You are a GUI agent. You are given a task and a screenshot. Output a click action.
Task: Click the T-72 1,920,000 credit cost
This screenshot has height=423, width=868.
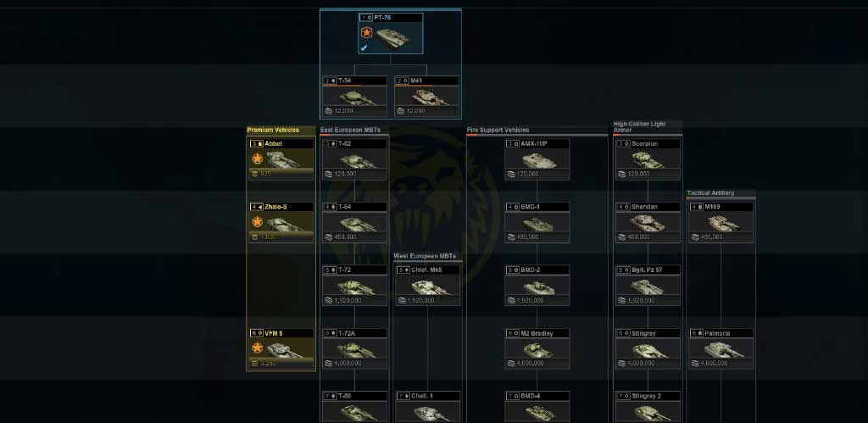click(348, 300)
